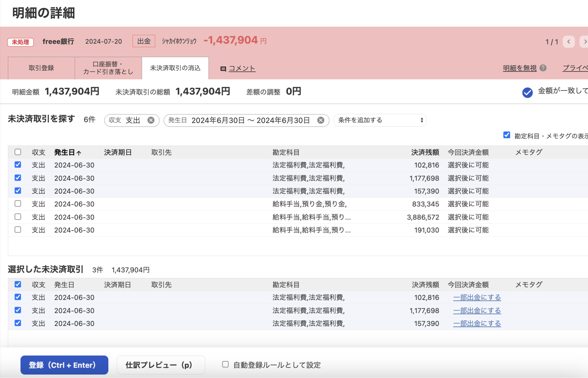Toggle select-all checkbox in search table header
Viewport: 588px width, 378px height.
(x=18, y=152)
